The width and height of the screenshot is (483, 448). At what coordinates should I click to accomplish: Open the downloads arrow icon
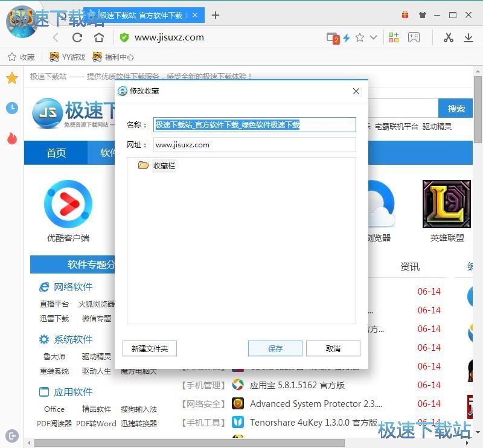469,37
